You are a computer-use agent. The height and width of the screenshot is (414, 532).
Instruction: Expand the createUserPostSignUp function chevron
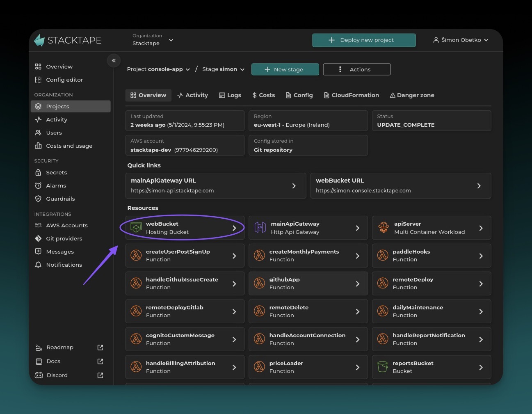coord(234,256)
